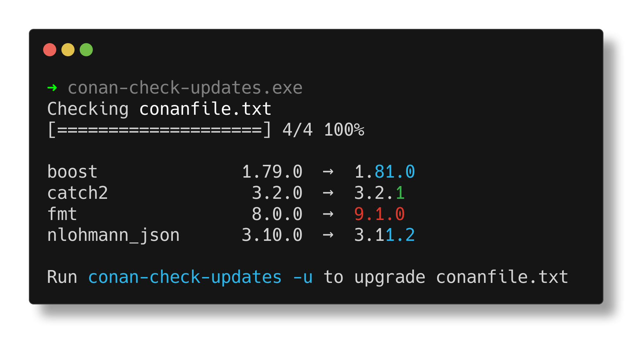The height and width of the screenshot is (345, 644).
Task: Click the arrow in the boost row
Action: point(328,172)
